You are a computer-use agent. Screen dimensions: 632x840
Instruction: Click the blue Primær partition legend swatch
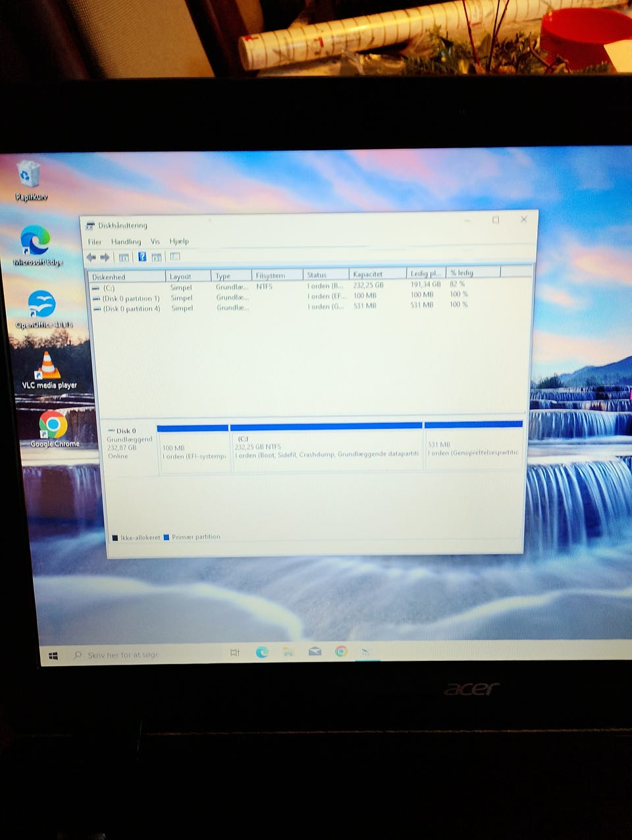(167, 537)
